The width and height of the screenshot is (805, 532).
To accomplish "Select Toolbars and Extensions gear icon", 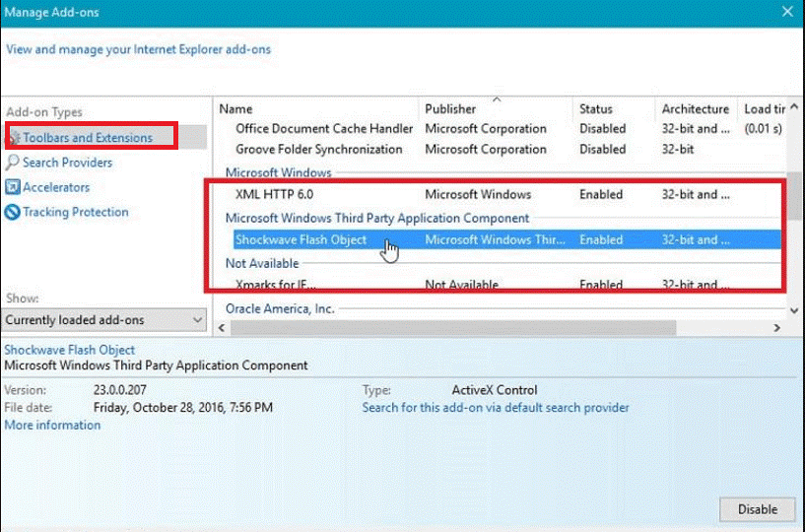I will (x=15, y=138).
